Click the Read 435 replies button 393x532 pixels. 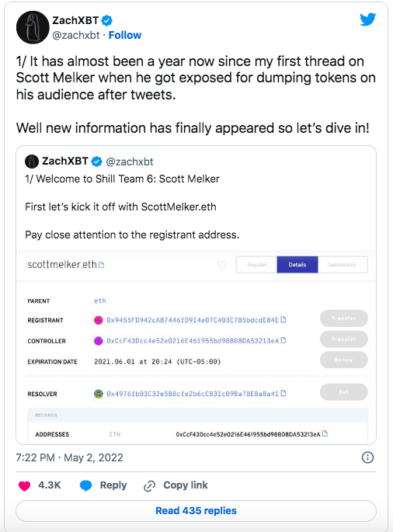point(196,510)
